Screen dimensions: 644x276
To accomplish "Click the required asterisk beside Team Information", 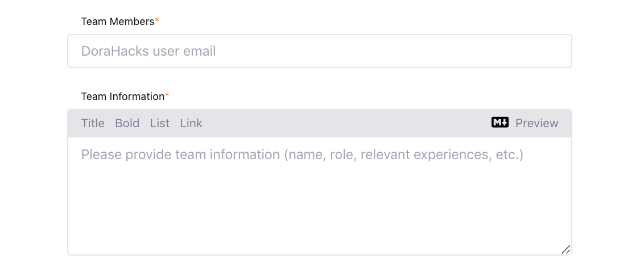I will pos(167,96).
